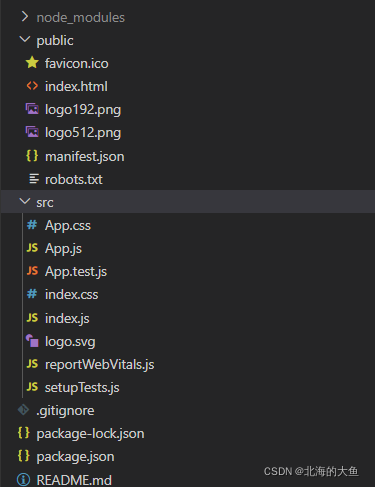Open package.json file name
Viewport: 375px width, 487px height.
click(76, 457)
